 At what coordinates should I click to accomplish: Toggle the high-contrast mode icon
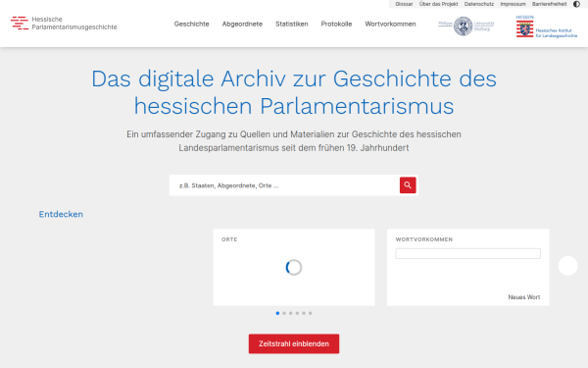576,4
